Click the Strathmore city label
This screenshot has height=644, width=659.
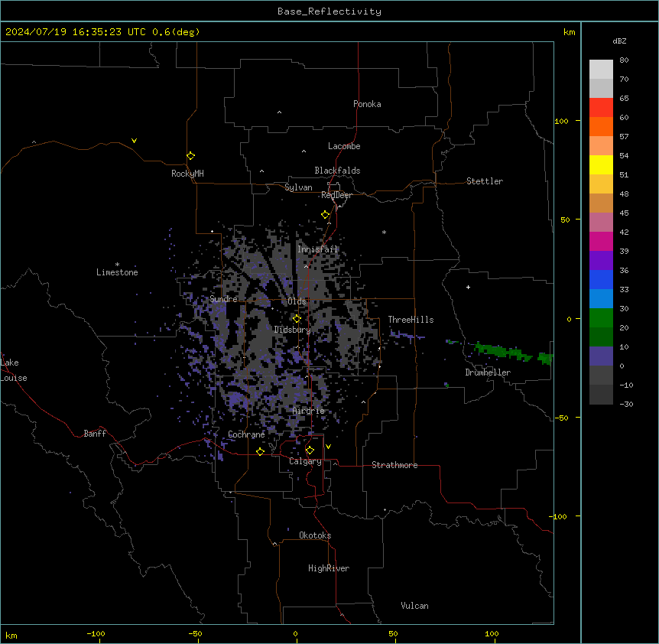click(x=394, y=465)
